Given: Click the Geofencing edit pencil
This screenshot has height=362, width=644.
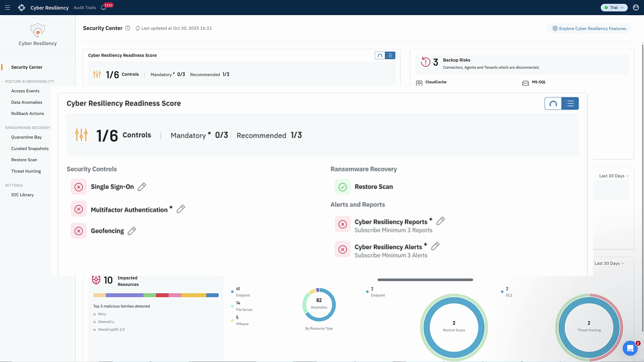Looking at the screenshot, I should 132,231.
